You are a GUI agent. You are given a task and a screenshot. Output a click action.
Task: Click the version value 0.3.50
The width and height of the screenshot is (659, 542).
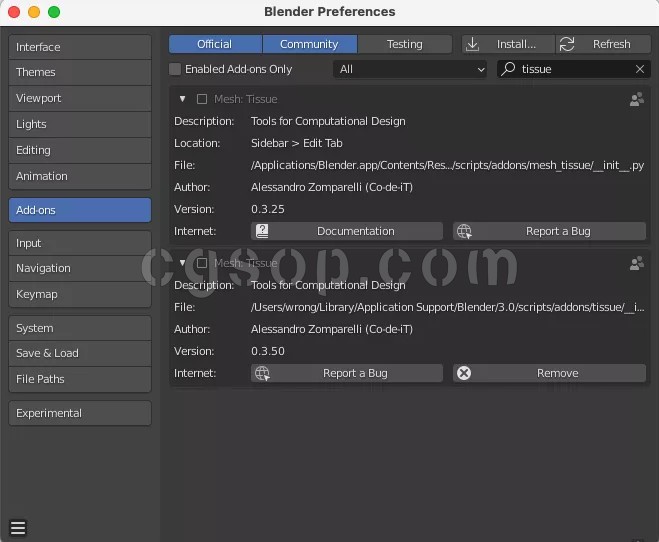point(268,351)
